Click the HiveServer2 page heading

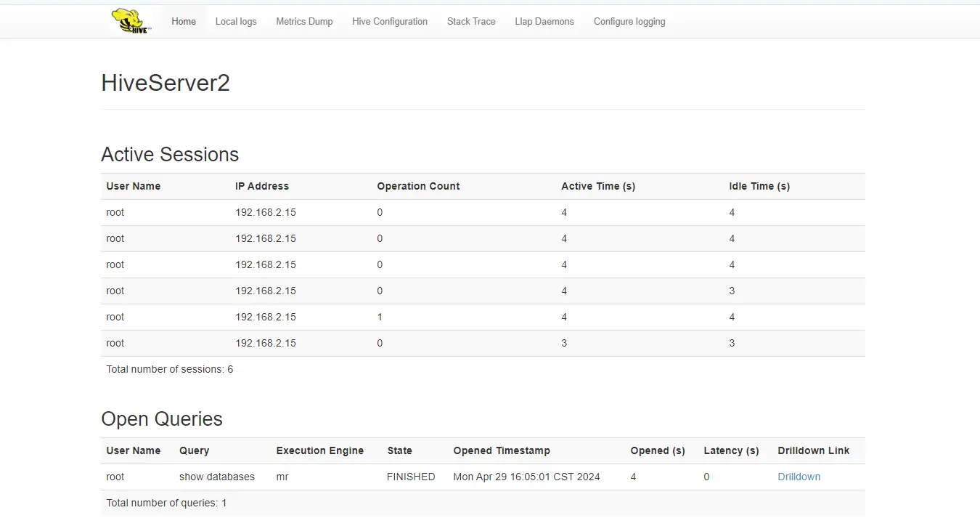click(166, 84)
